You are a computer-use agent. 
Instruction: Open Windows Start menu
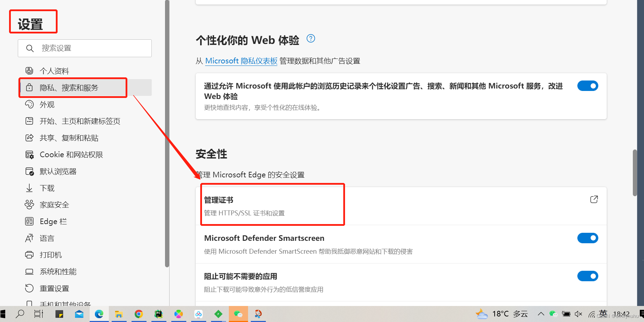pyautogui.click(x=2, y=314)
